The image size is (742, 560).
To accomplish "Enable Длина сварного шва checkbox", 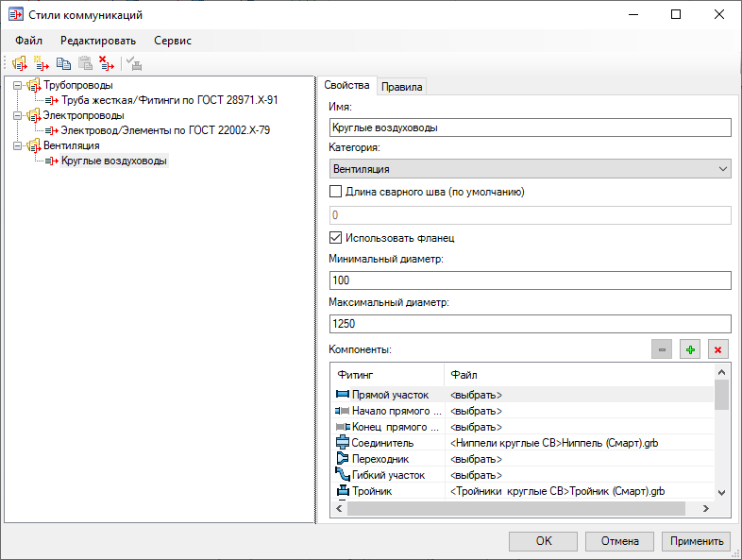I will coord(335,192).
